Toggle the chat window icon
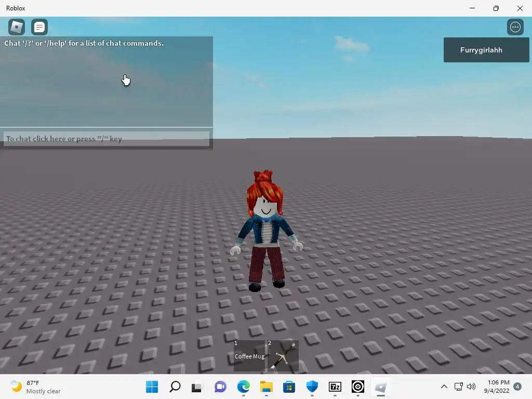532x399 pixels. point(39,27)
